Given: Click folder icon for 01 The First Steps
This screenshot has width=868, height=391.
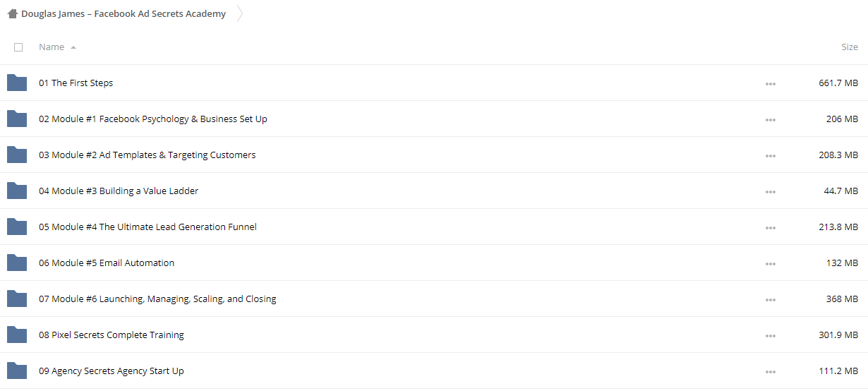Looking at the screenshot, I should click(17, 83).
